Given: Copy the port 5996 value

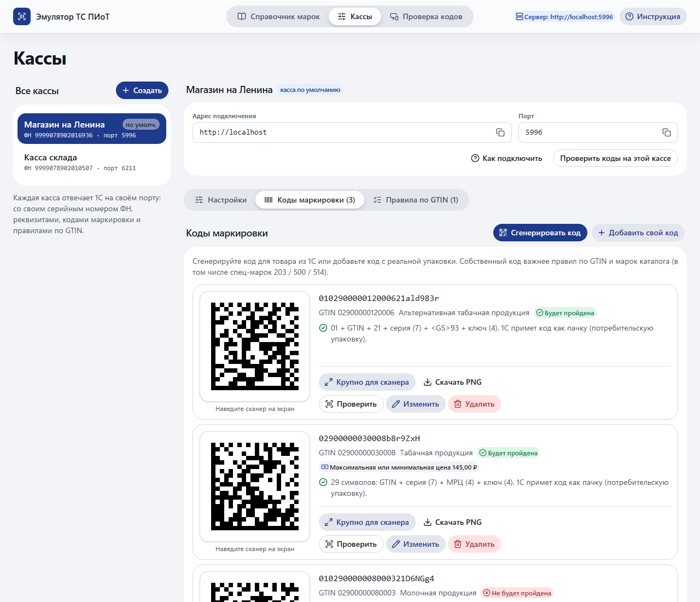Looking at the screenshot, I should pos(666,132).
